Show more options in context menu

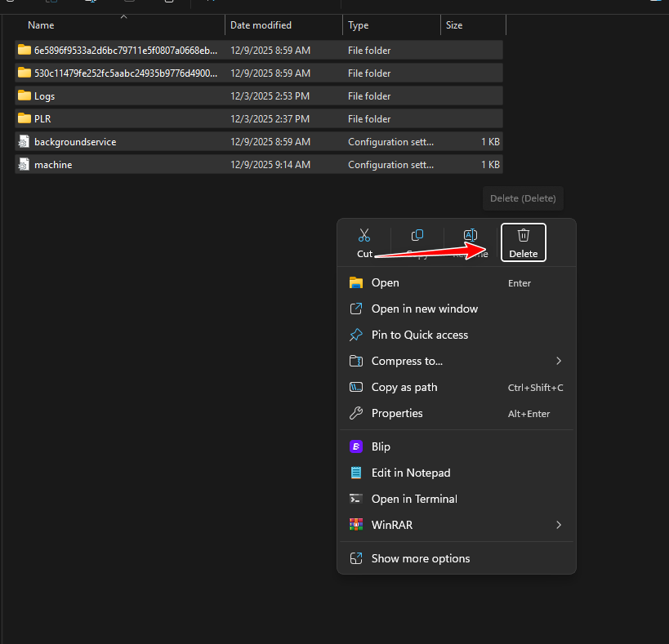tap(420, 558)
